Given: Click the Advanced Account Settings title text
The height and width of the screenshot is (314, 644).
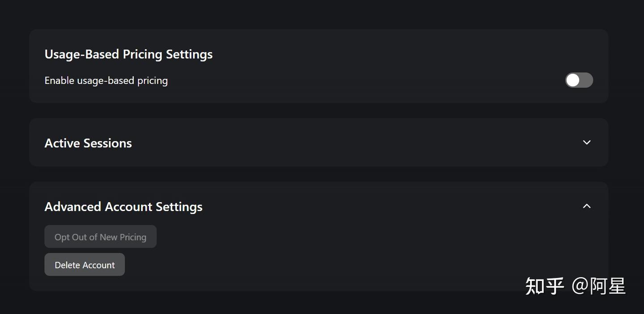Looking at the screenshot, I should coord(123,207).
